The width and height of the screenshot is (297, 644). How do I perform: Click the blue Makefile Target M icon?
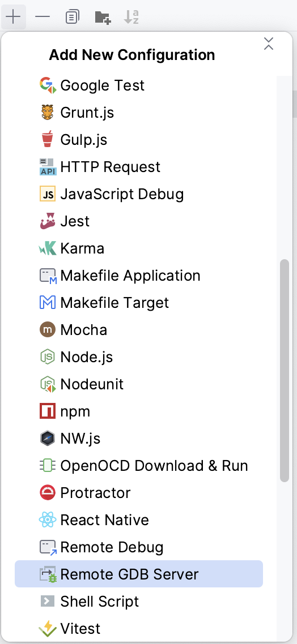tap(48, 302)
